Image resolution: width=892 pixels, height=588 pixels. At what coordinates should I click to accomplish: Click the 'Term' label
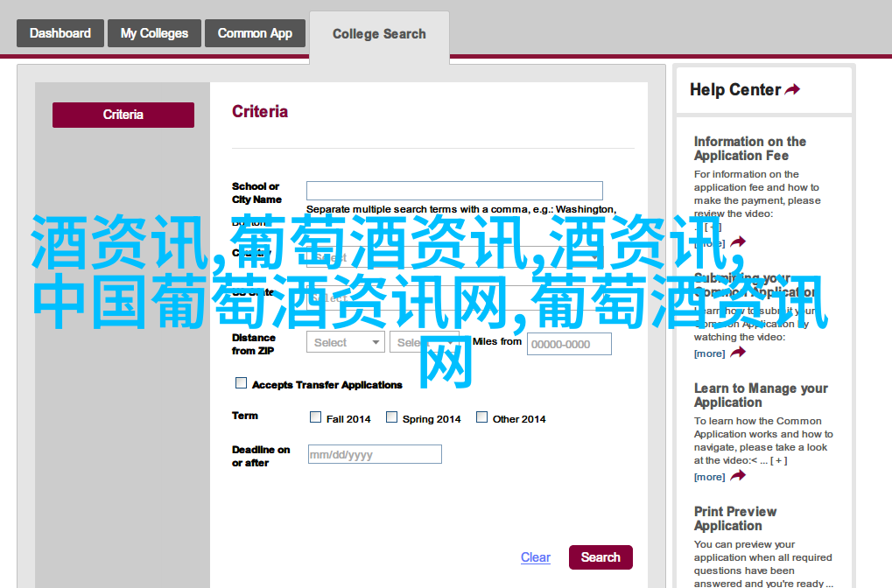245,416
